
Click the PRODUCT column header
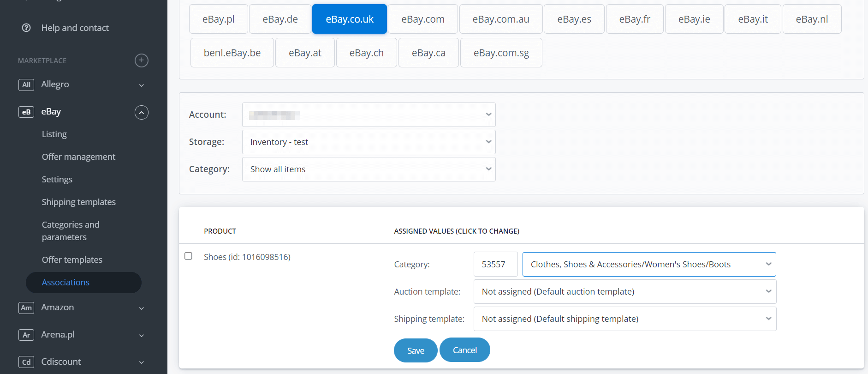click(x=220, y=231)
